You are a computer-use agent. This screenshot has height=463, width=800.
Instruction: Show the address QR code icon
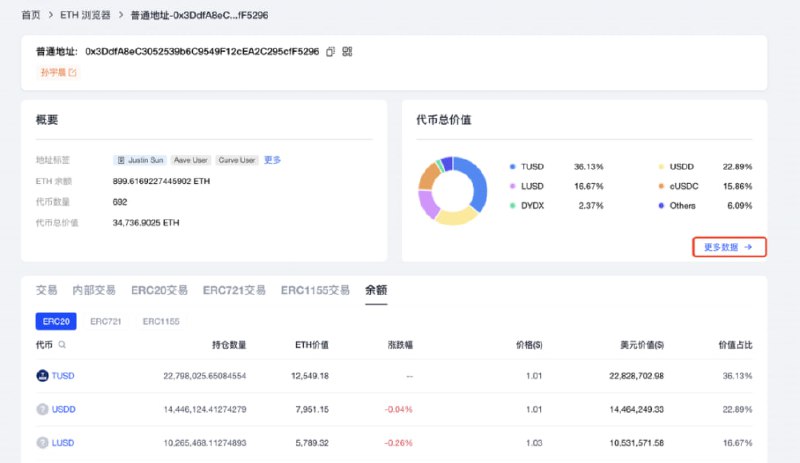tap(347, 51)
